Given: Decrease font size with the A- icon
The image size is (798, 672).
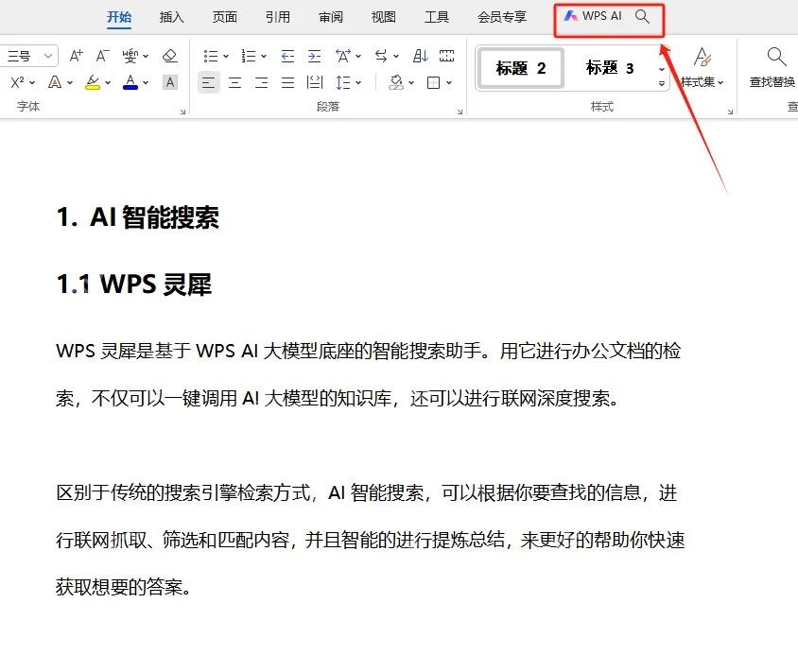Looking at the screenshot, I should pyautogui.click(x=102, y=56).
